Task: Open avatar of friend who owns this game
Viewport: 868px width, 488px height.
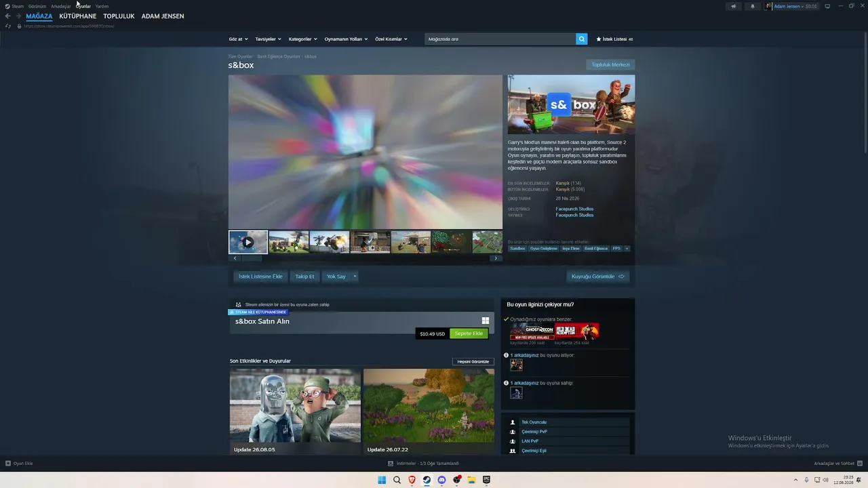Action: click(x=517, y=393)
